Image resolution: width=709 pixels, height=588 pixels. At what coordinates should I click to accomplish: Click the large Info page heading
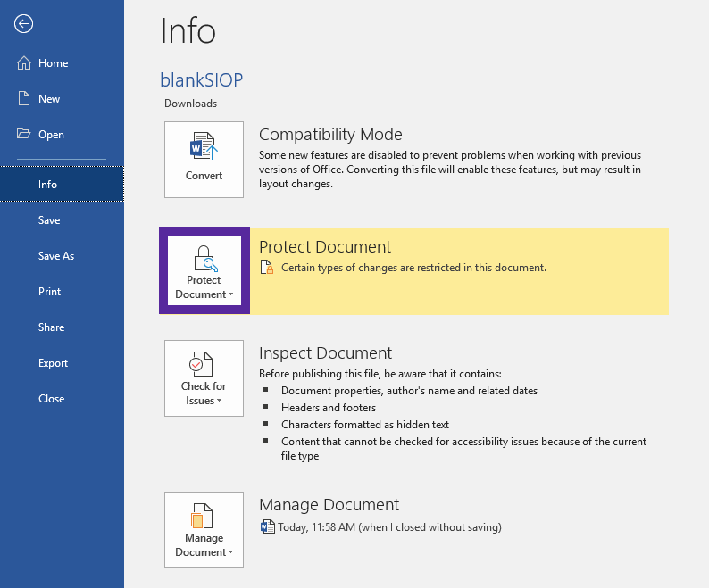tap(188, 30)
